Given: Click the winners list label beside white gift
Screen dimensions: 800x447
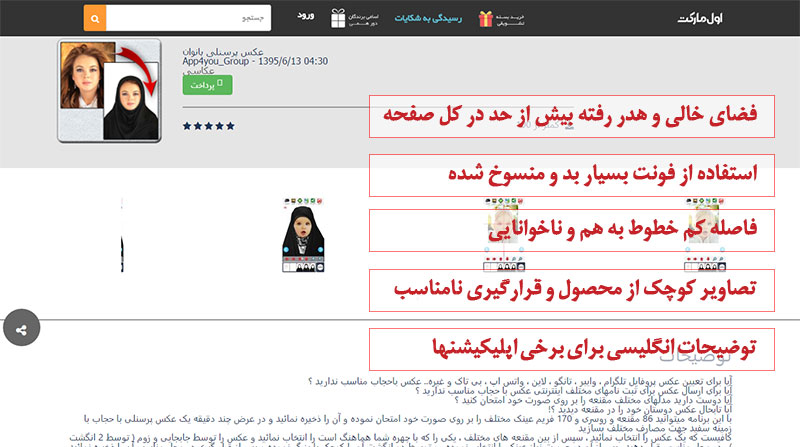Looking at the screenshot, I should tap(363, 19).
